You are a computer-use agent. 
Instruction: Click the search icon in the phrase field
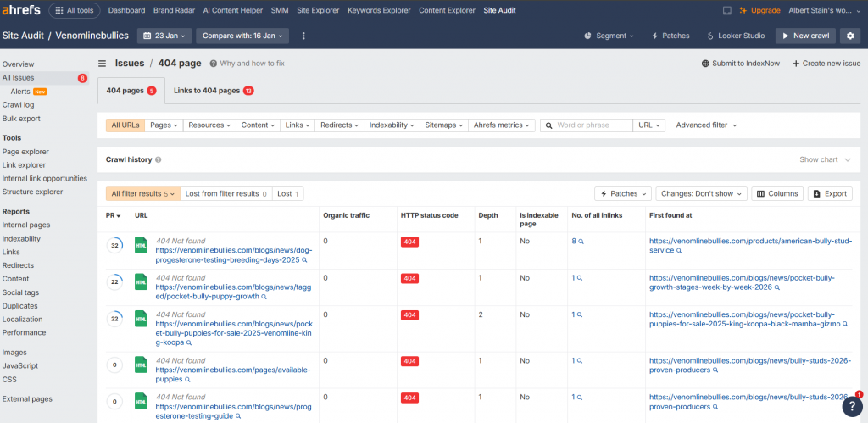tap(549, 125)
